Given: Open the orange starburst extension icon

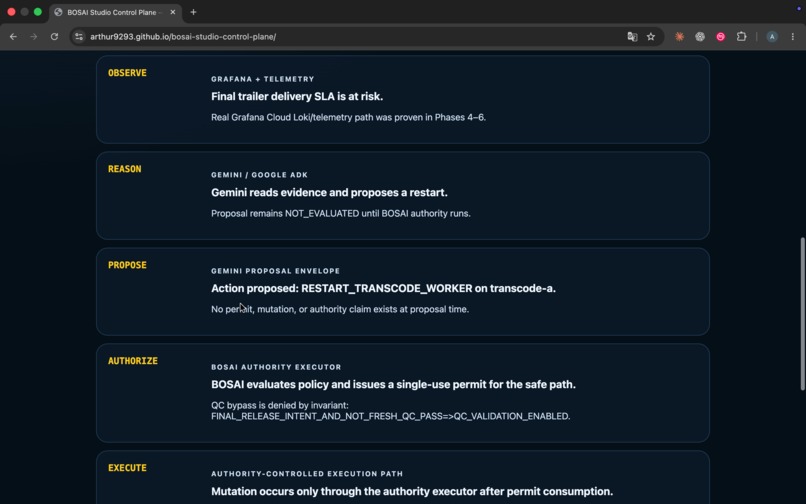Looking at the screenshot, I should point(680,37).
